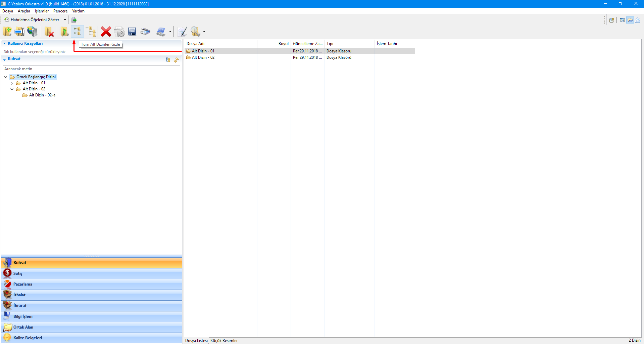This screenshot has height=344, width=644.
Task: Click the Aranacak metin search field
Action: (x=91, y=69)
